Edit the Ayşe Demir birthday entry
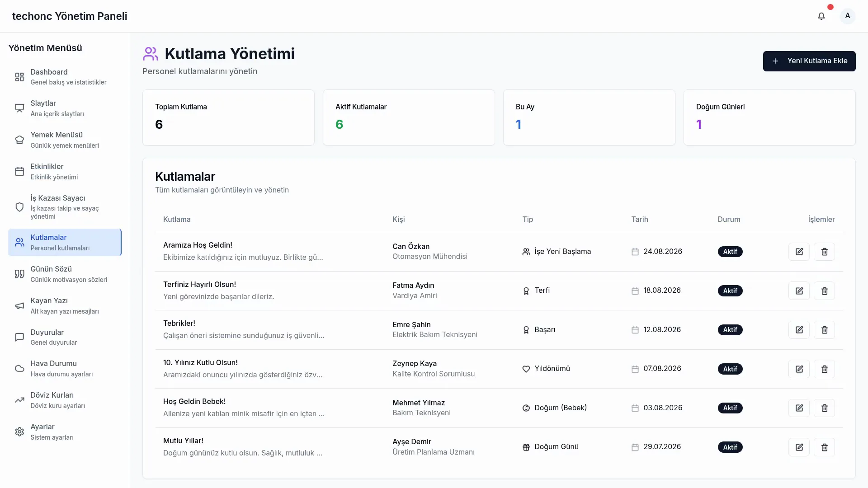868x488 pixels. click(799, 447)
